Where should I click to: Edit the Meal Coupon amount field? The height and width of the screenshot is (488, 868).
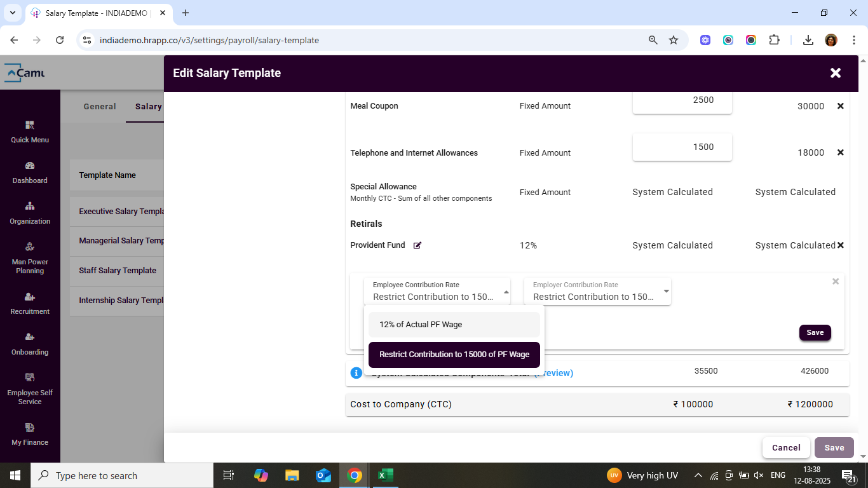click(682, 100)
